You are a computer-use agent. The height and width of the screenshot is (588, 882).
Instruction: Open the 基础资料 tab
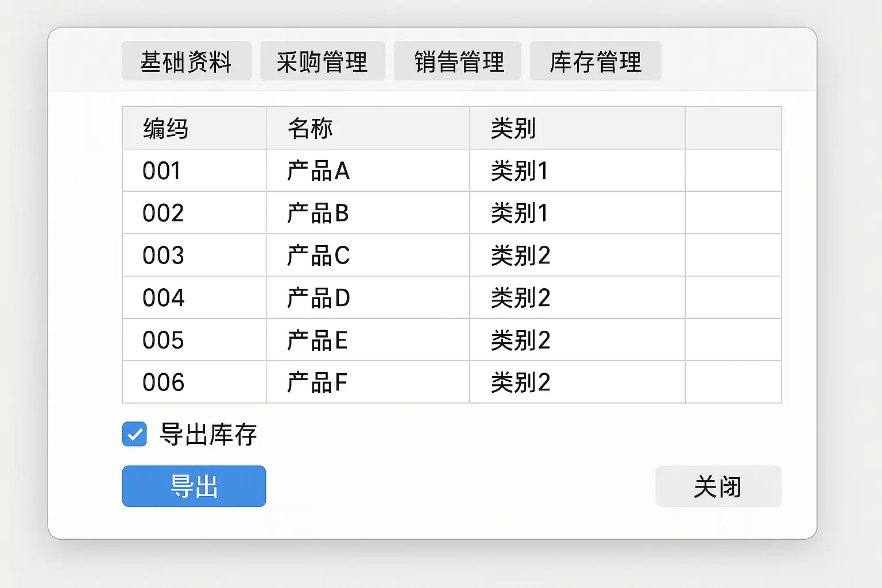point(186,61)
